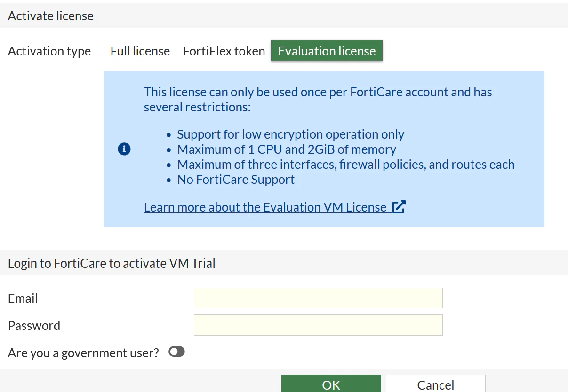Select the Full license activation type
Screen dimensions: 568x392
click(x=140, y=51)
